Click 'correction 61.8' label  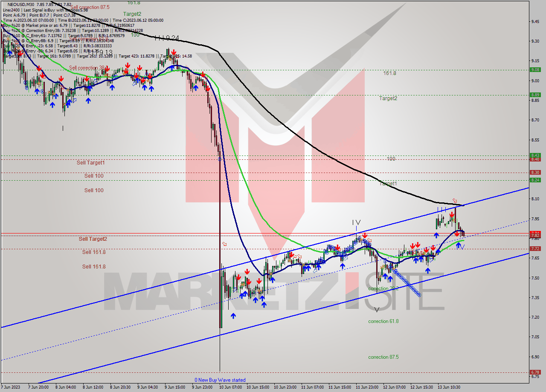pyautogui.click(x=383, y=321)
